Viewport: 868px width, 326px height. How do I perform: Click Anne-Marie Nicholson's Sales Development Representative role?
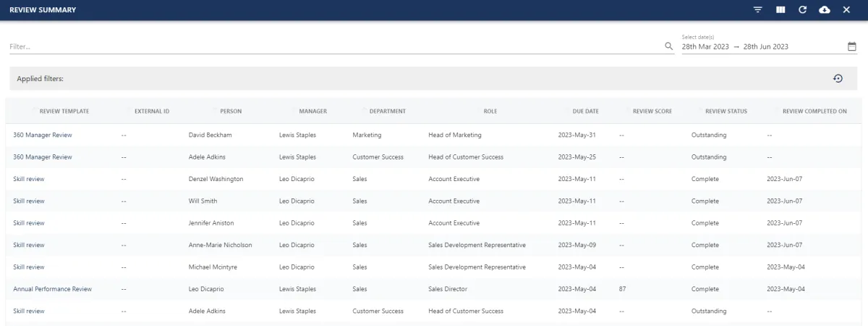tap(477, 245)
